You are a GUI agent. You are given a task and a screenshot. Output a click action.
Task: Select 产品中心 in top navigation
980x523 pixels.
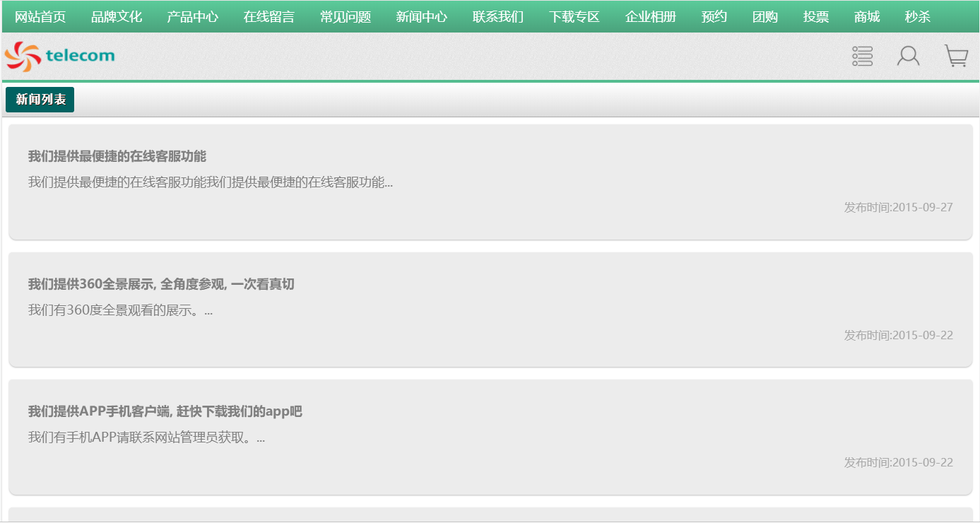point(193,17)
